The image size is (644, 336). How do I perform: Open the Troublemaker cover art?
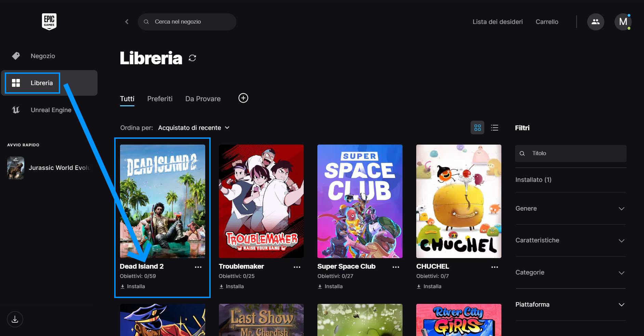(x=261, y=201)
